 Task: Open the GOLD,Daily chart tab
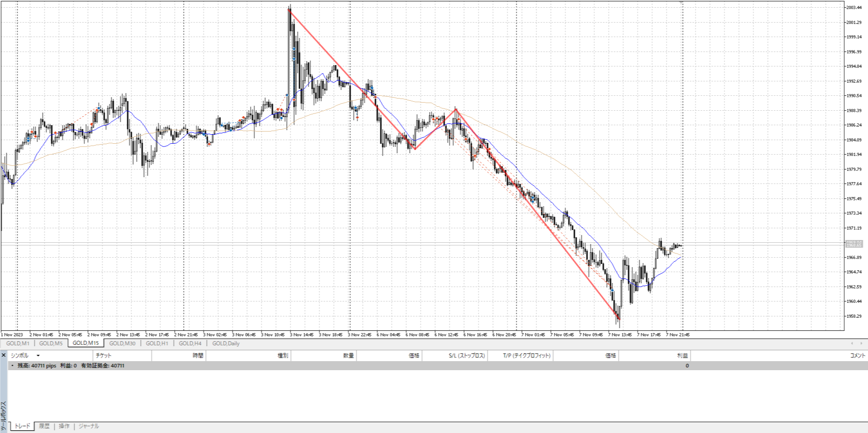point(226,344)
